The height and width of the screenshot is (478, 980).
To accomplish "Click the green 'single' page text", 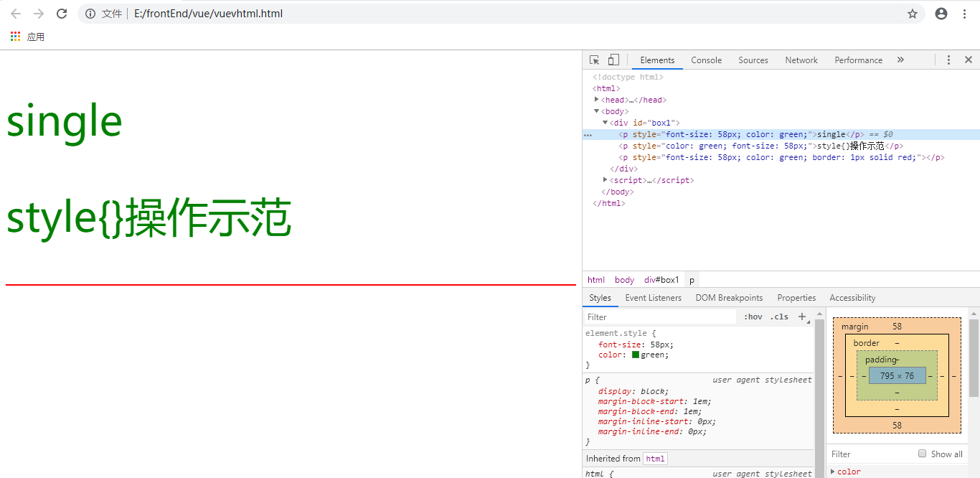I will point(65,121).
